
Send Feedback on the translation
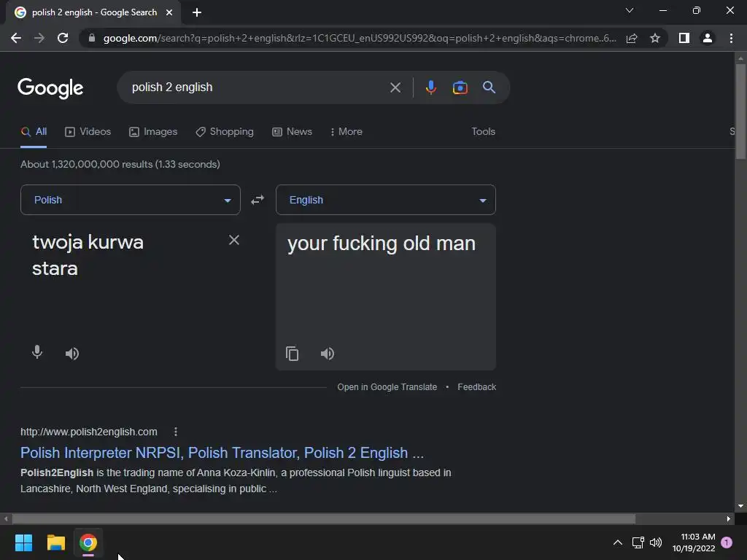(x=477, y=387)
